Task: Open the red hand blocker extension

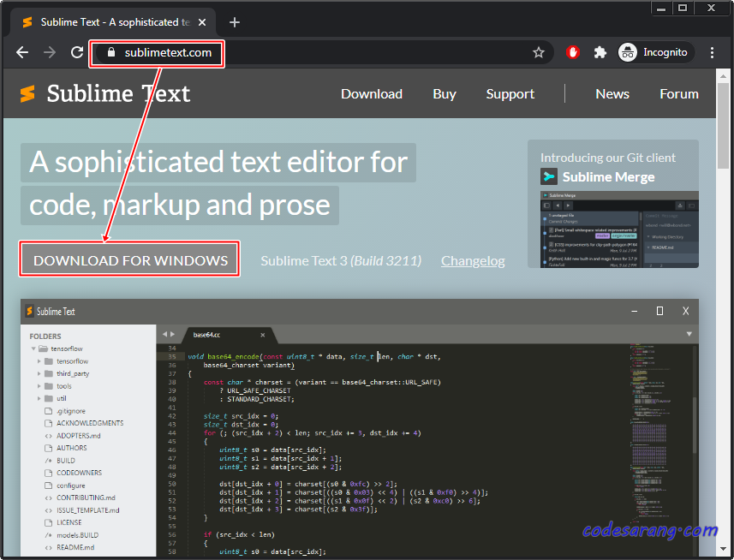Action: click(572, 52)
